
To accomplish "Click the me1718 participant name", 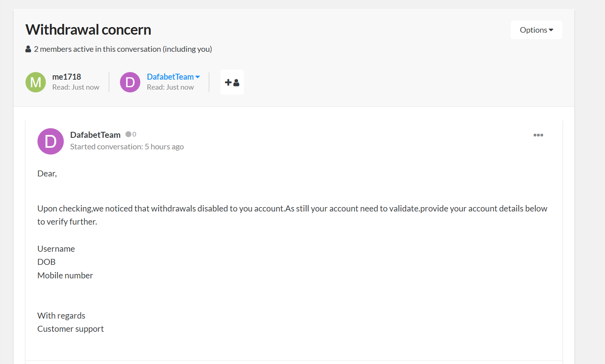I will (x=67, y=77).
